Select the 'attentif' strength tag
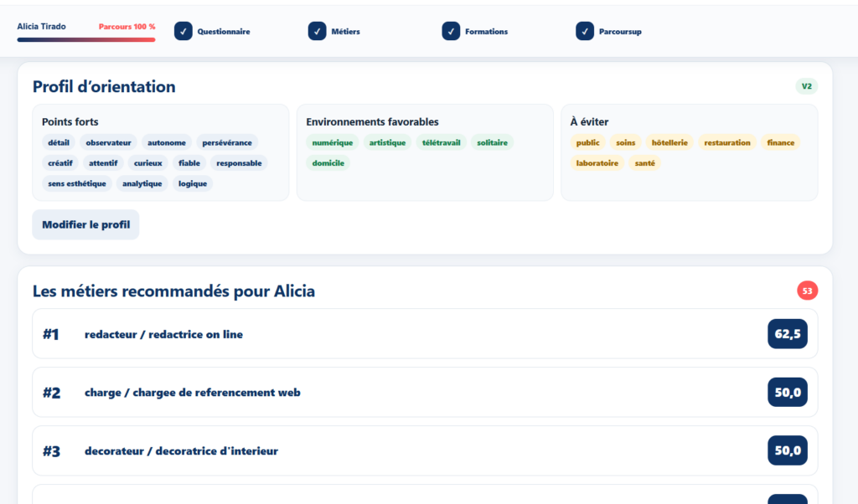The height and width of the screenshot is (504, 858). point(103,163)
